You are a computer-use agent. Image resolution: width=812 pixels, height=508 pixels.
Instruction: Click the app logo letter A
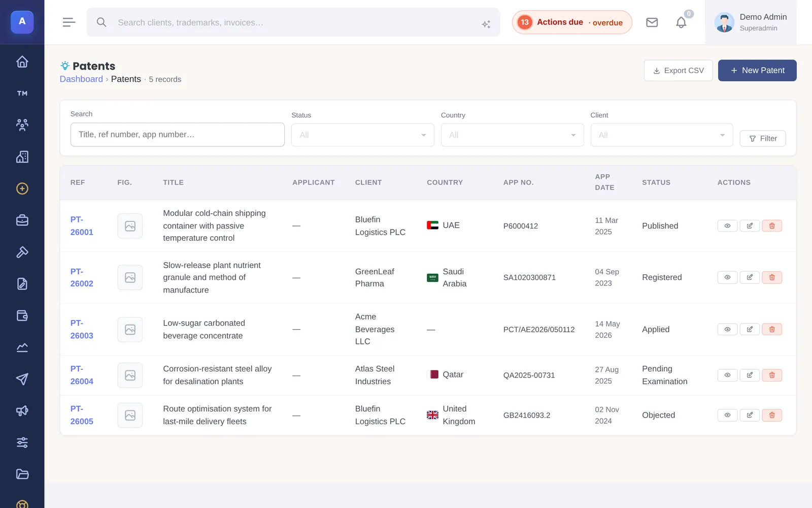[x=22, y=22]
